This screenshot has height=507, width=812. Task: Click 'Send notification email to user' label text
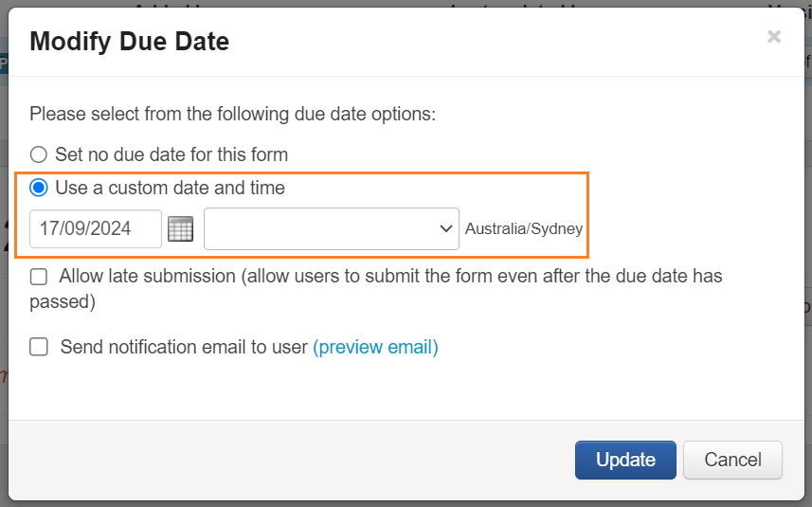(184, 347)
